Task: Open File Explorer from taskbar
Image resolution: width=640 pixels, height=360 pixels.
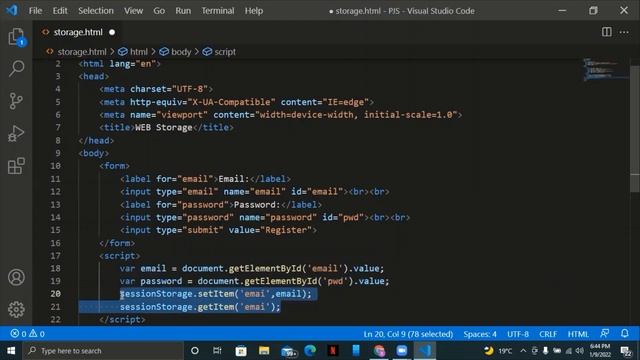Action: pos(264,351)
